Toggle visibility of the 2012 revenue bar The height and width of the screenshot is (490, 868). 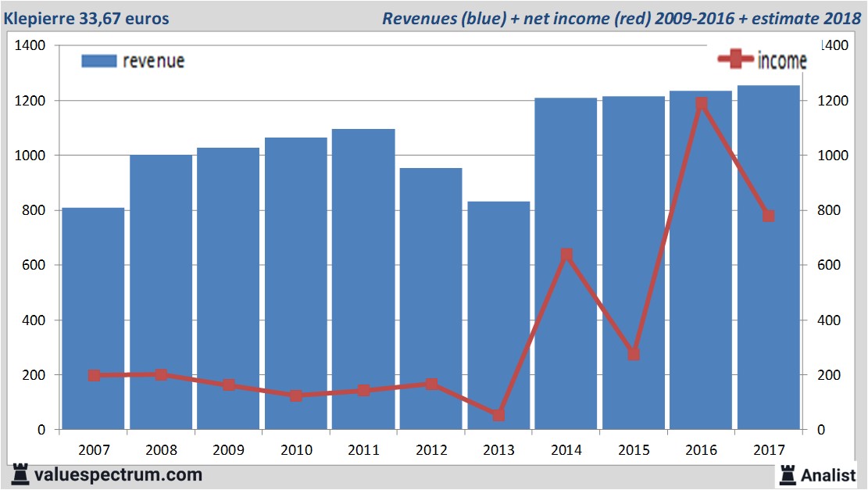coord(431,297)
